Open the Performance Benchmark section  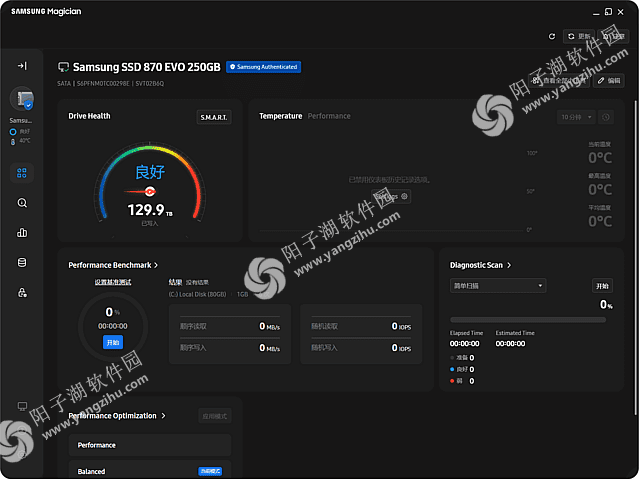[113, 265]
